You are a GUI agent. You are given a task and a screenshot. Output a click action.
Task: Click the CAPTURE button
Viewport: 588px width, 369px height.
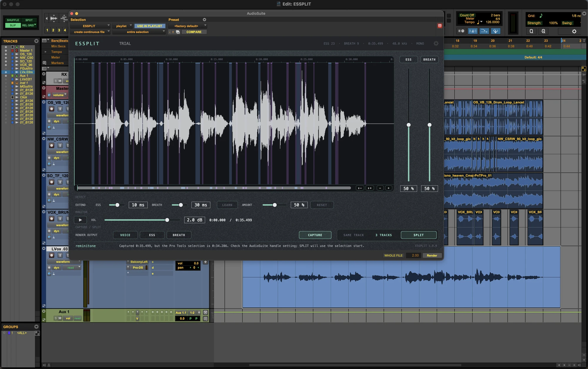pyautogui.click(x=315, y=235)
